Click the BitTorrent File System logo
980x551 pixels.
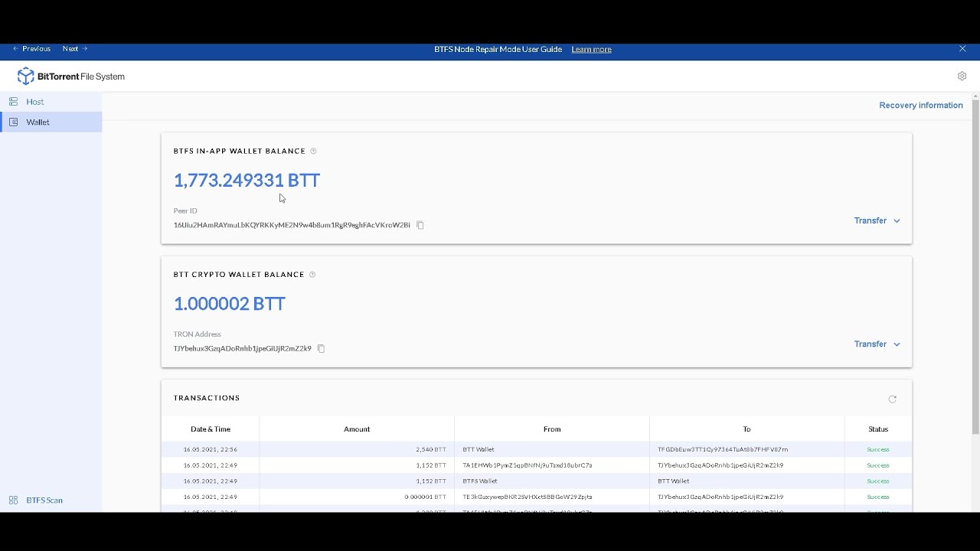click(71, 77)
